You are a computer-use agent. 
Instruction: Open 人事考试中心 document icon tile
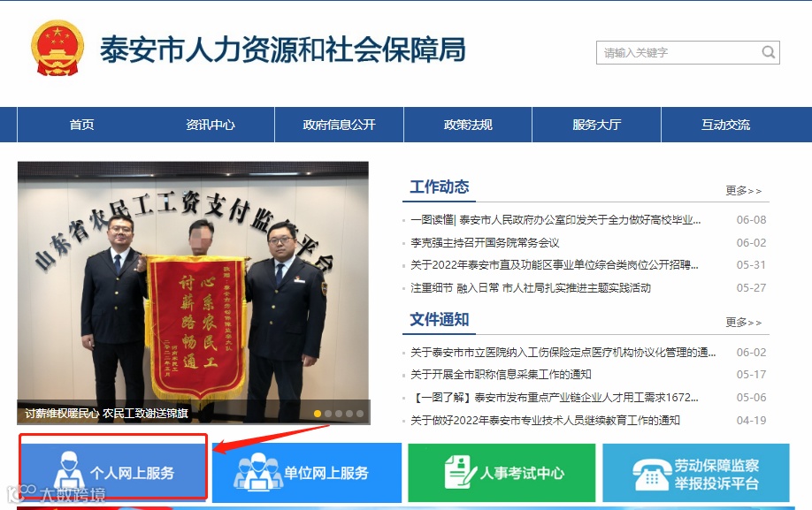502,472
